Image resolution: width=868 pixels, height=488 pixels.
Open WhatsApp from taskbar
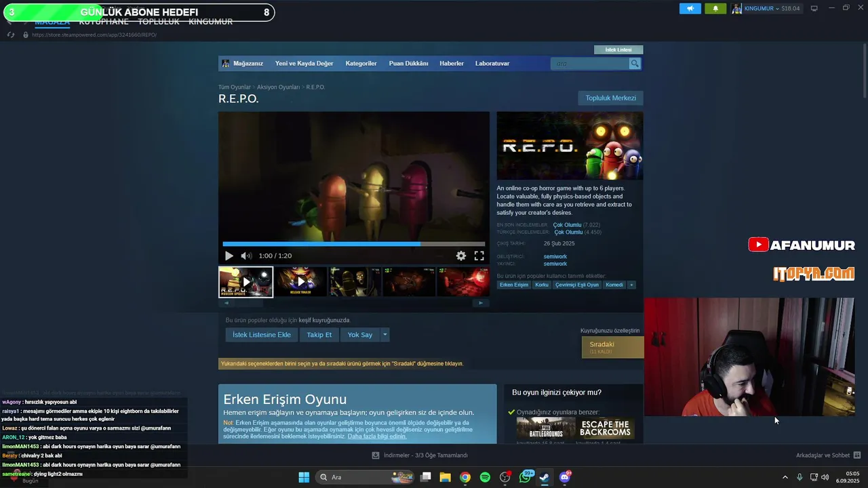tap(525, 477)
